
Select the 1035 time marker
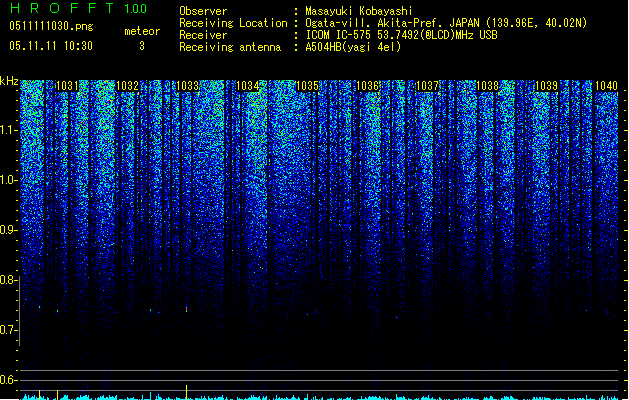pos(307,85)
